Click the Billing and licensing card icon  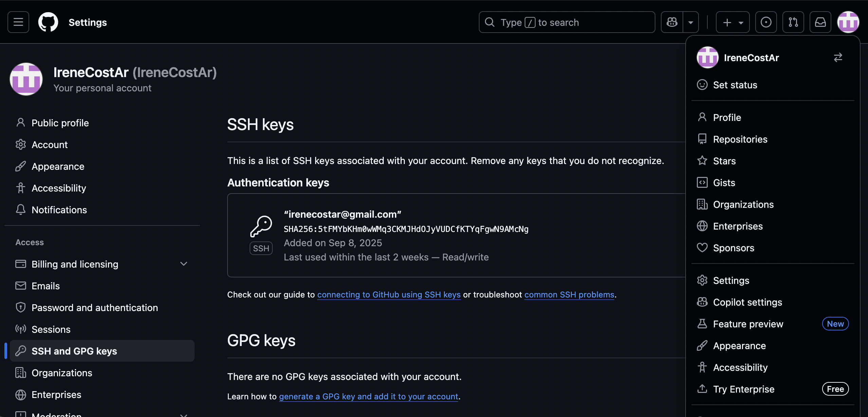[x=21, y=264]
